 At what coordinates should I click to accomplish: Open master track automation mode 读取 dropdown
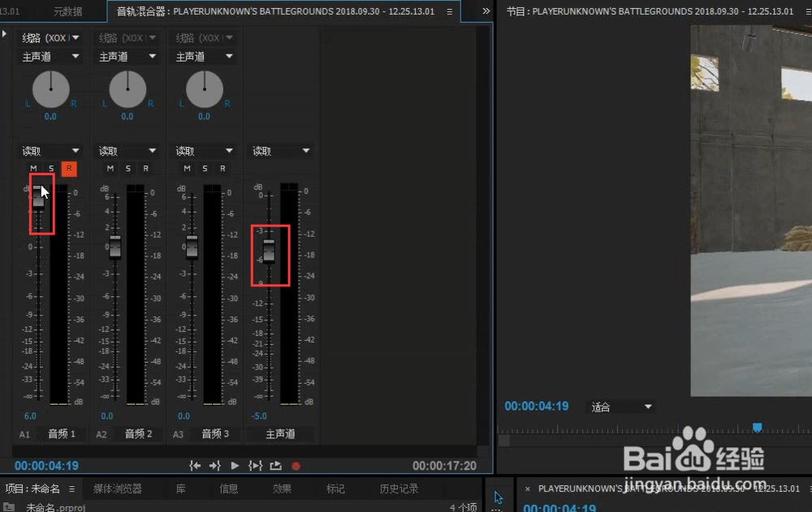280,151
